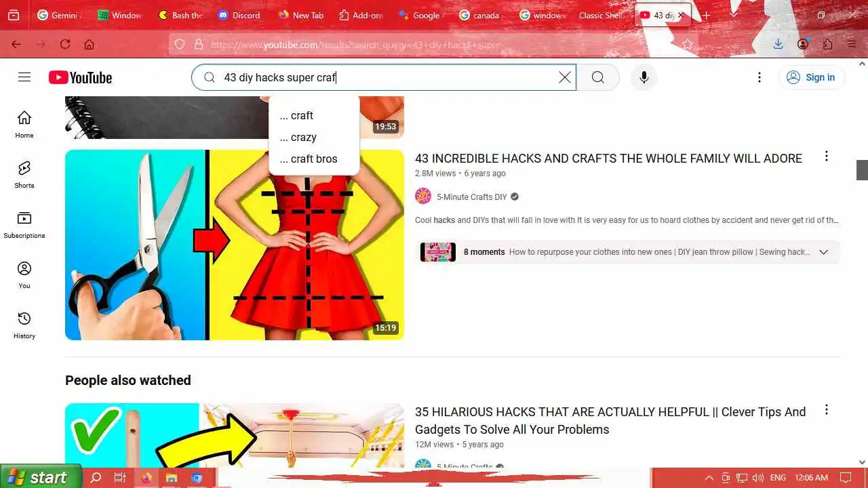Show hidden system tray icons chevron
Image resolution: width=868 pixels, height=488 pixels.
[x=709, y=478]
